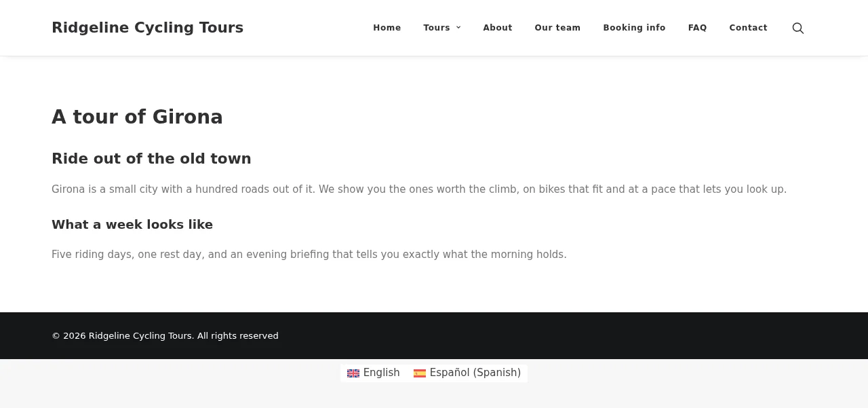Screen dimensions: 868x408
Task: Click the footer copyright text
Action: [x=165, y=336]
